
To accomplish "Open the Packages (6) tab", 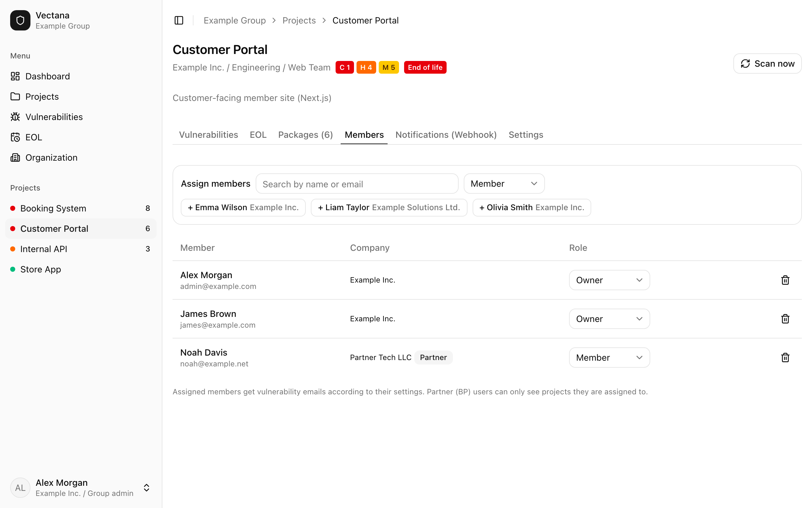I will click(305, 135).
